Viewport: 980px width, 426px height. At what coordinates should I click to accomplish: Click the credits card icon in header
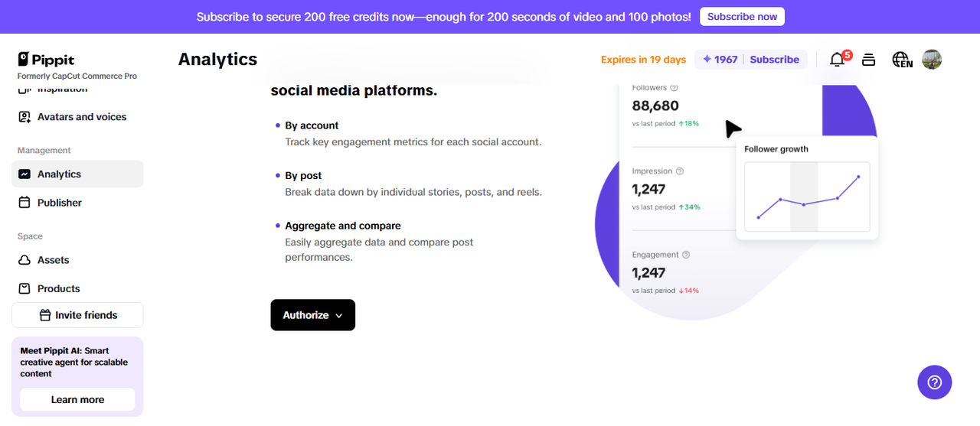click(x=869, y=60)
